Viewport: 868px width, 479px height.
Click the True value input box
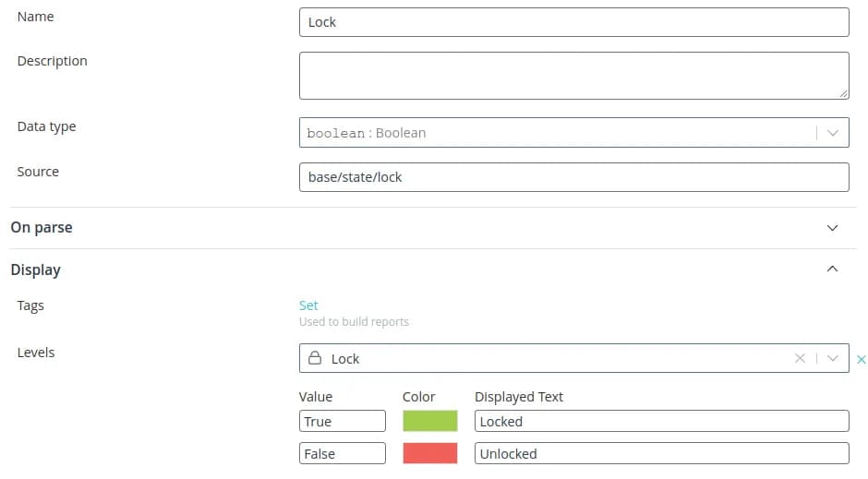(342, 421)
